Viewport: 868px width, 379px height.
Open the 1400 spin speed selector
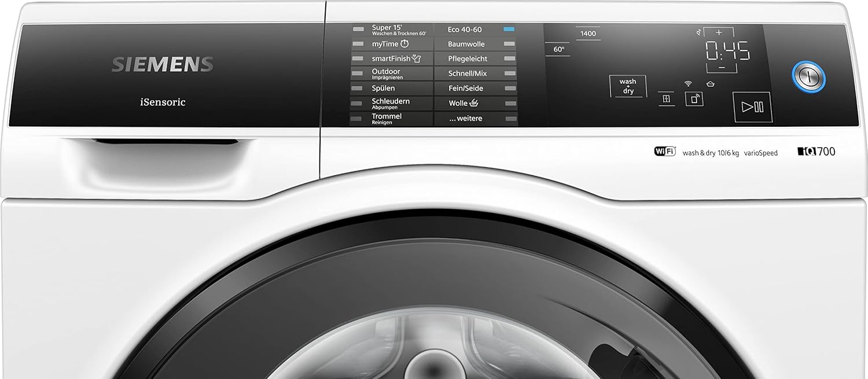point(588,34)
